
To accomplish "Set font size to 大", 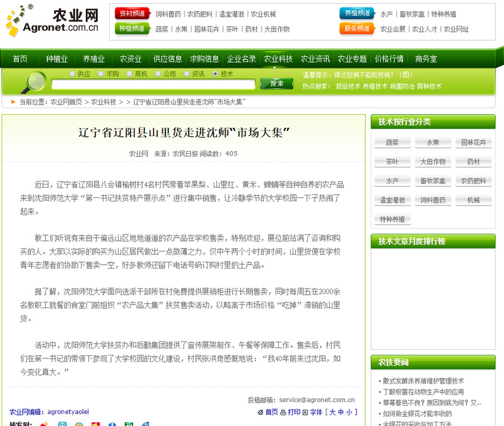I will coord(332,412).
